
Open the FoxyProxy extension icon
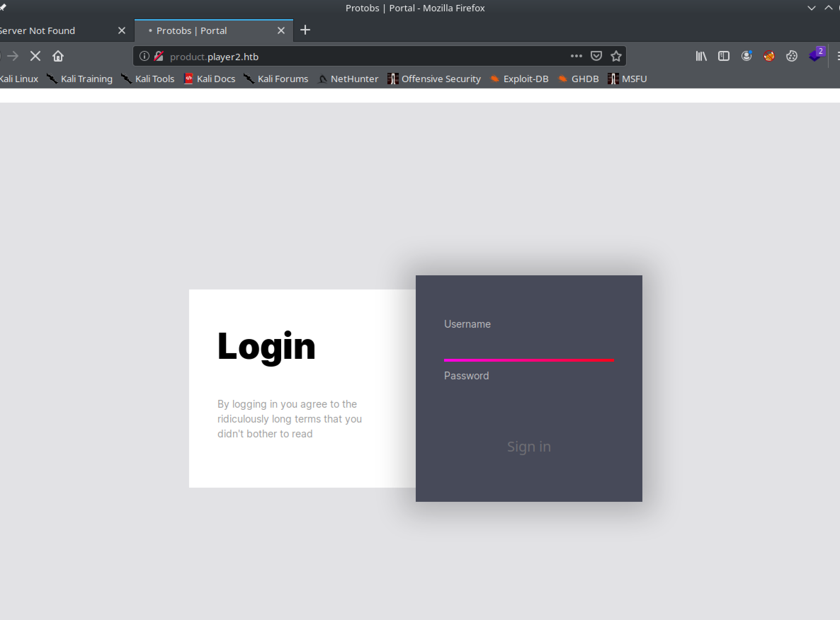[769, 56]
